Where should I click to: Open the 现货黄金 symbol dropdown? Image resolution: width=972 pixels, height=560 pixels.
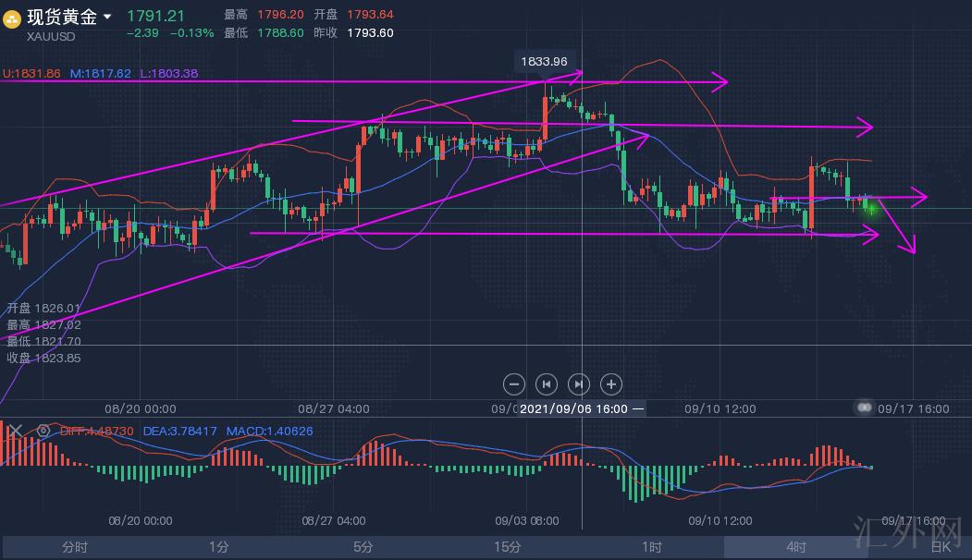[x=107, y=17]
